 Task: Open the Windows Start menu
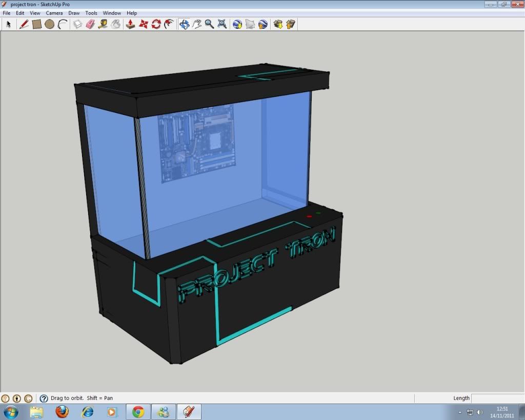tap(10, 411)
